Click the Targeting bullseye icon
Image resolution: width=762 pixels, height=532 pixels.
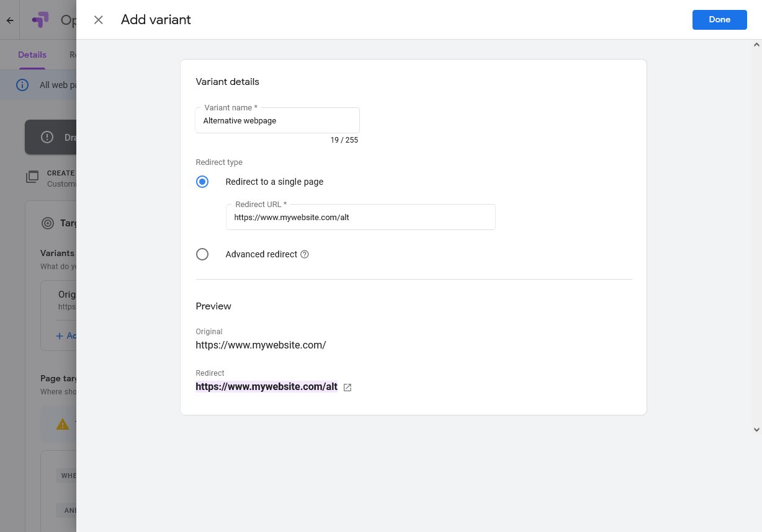[x=48, y=223]
